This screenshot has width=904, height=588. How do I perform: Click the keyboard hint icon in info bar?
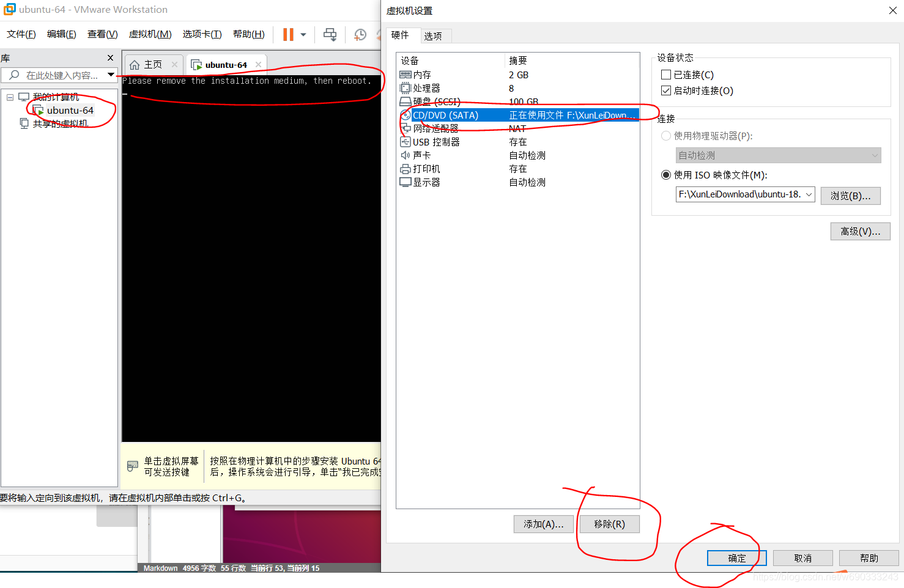pos(133,466)
